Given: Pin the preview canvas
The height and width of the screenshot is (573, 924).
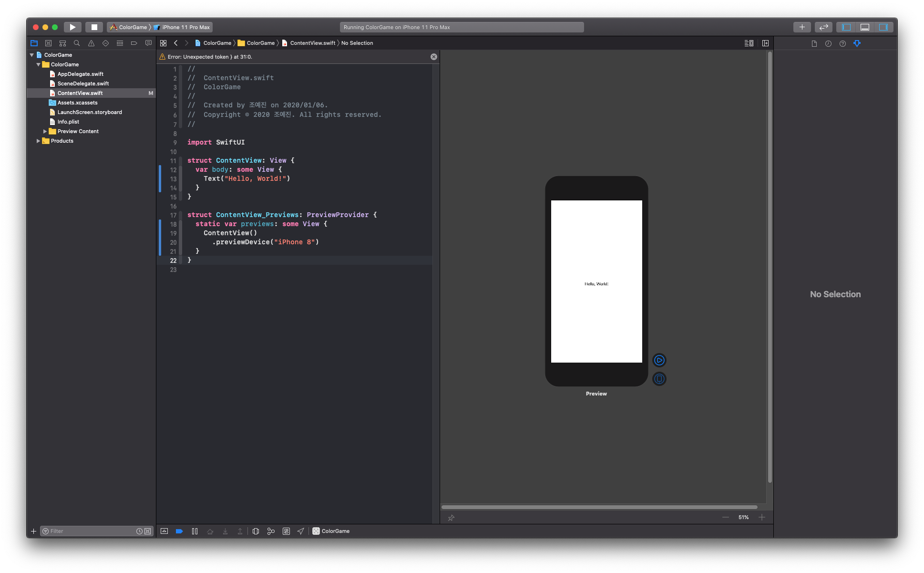Looking at the screenshot, I should tap(451, 518).
